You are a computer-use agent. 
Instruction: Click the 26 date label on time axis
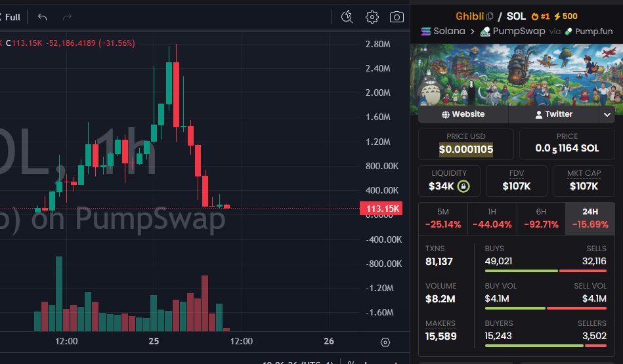pos(329,341)
